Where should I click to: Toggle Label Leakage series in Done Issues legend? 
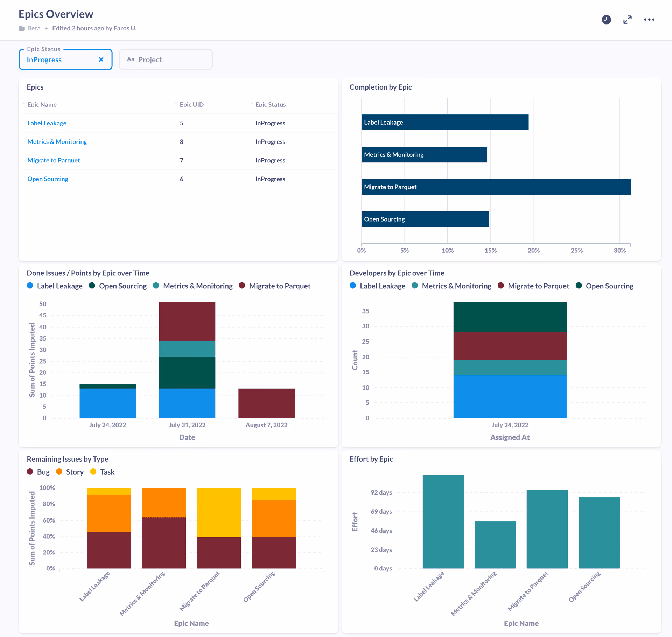coord(59,286)
